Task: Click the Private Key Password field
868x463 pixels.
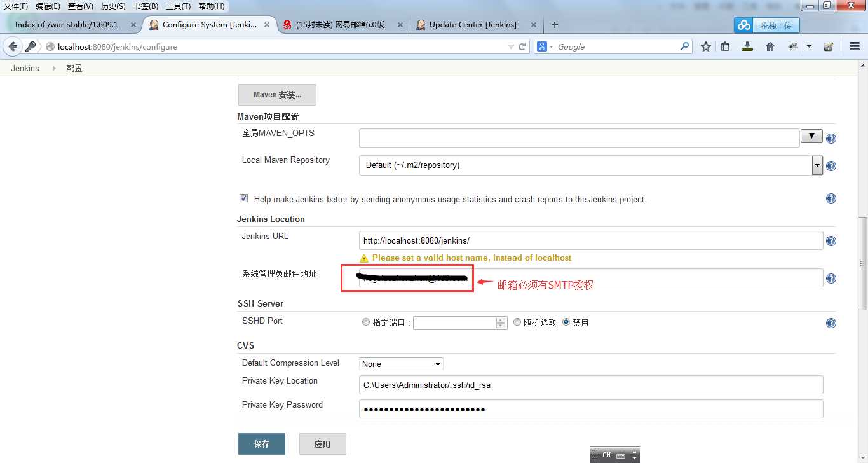Action: pos(591,409)
